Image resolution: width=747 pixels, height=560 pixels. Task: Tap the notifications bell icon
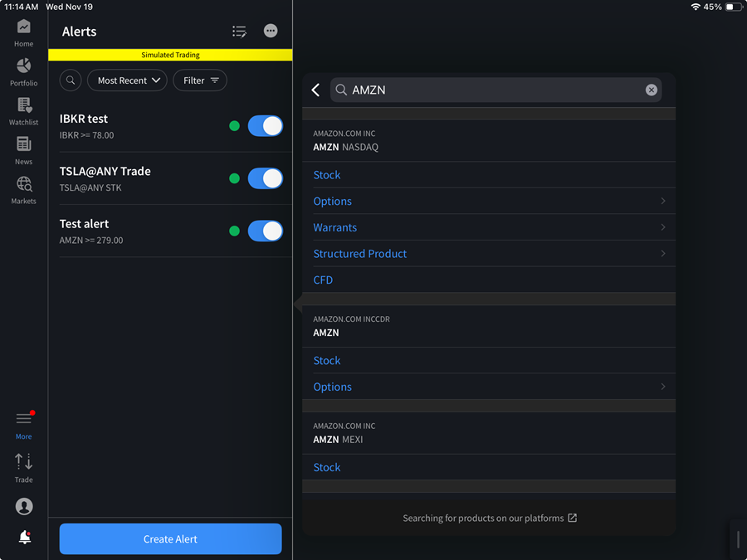coord(24,538)
